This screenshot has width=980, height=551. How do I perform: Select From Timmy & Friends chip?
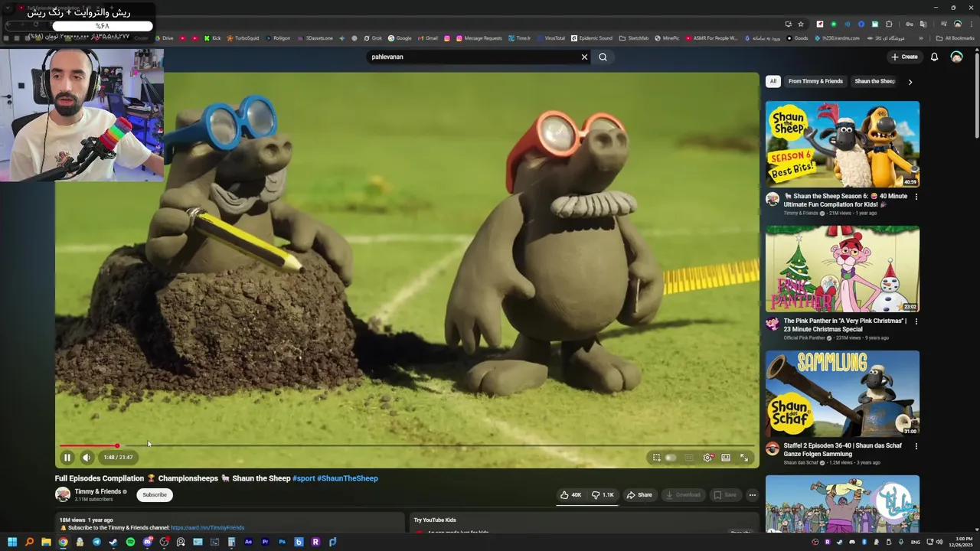pos(815,81)
